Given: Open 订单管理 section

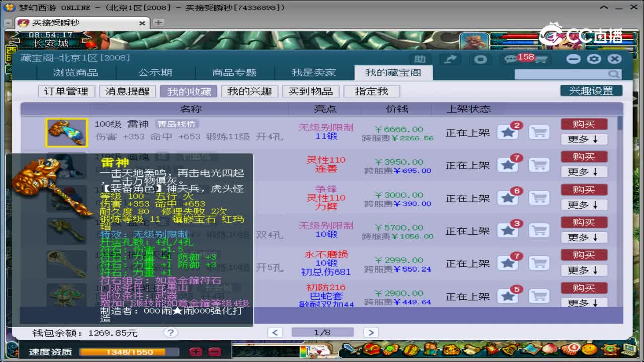Looking at the screenshot, I should point(66,91).
